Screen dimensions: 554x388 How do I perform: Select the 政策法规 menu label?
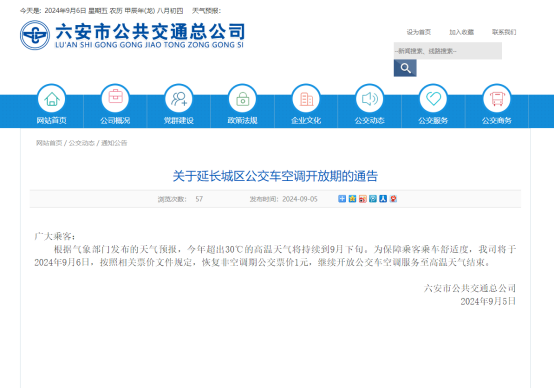coord(242,120)
